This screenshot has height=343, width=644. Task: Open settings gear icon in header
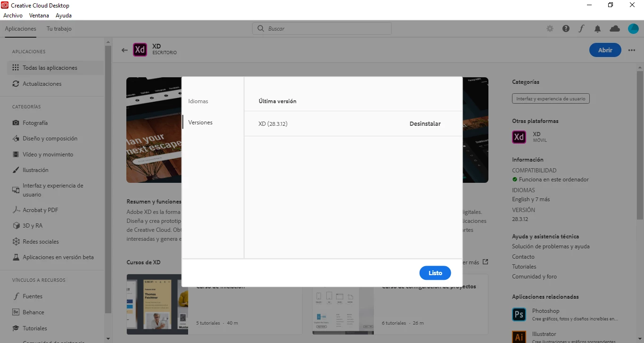[550, 29]
